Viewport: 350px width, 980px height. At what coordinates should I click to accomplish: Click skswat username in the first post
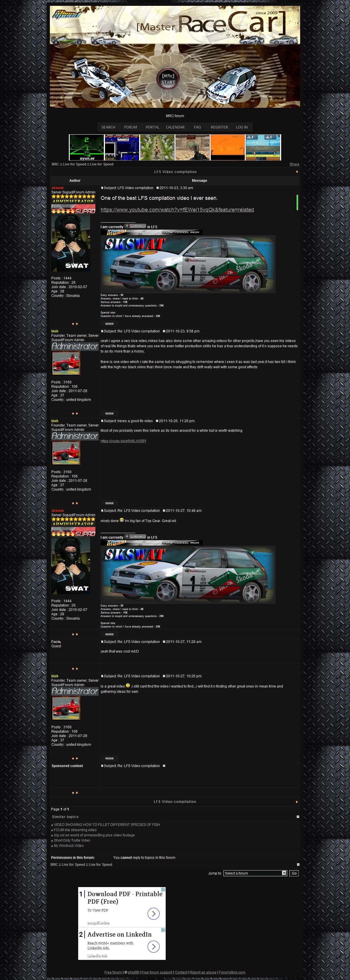57,188
